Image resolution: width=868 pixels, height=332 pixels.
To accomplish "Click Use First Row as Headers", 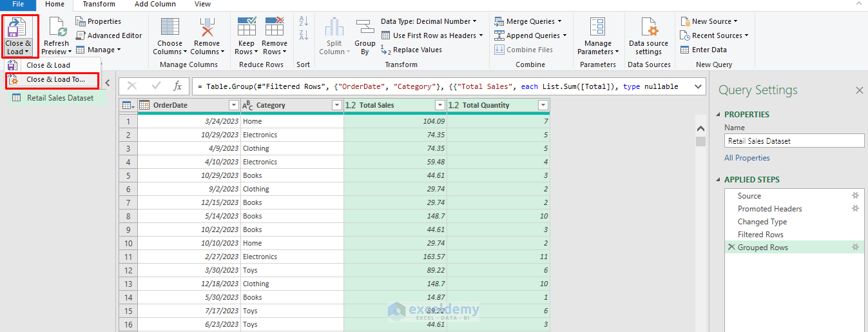I will pos(431,35).
